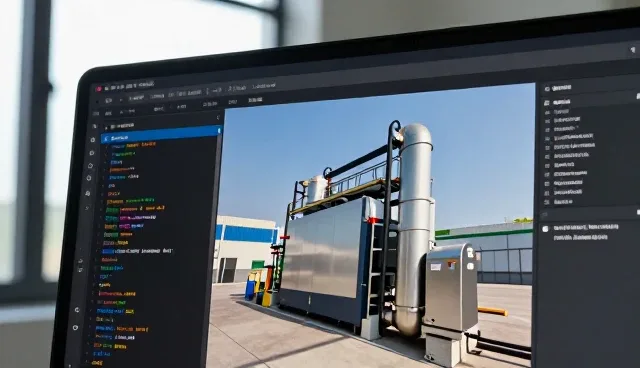This screenshot has width=640, height=368.
Task: Click the circular refresh icon low in the left sidebar
Action: tap(77, 310)
